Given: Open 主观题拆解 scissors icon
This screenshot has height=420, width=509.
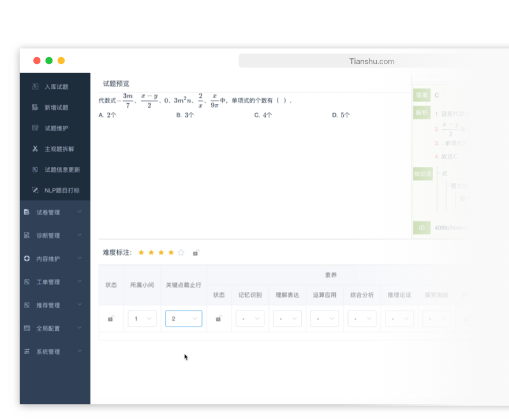Looking at the screenshot, I should tap(35, 149).
